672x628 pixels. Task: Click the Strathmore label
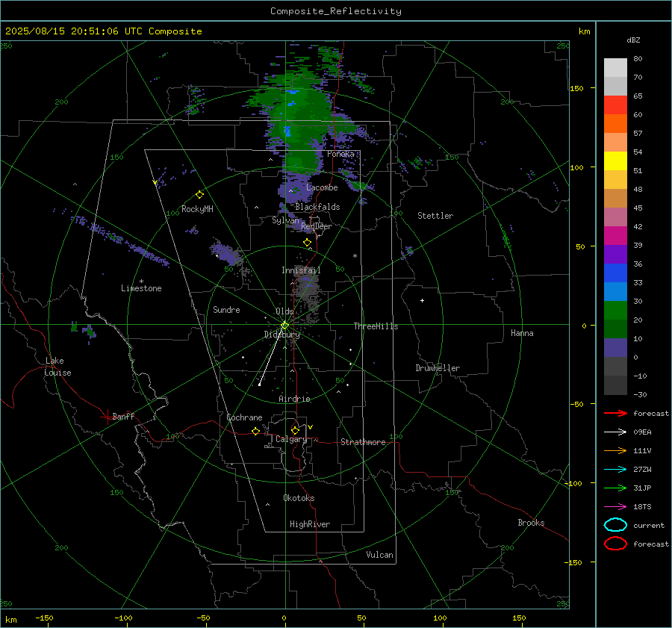[x=363, y=442]
